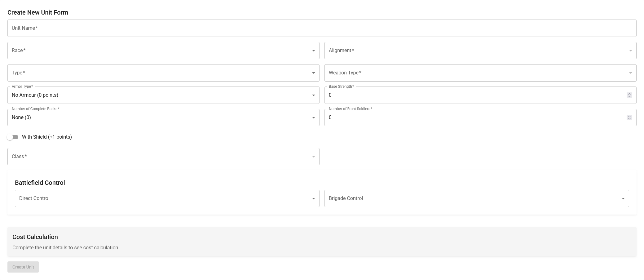644x280 pixels.
Task: Click the Number of Front Soldiers field
Action: pyautogui.click(x=474, y=118)
